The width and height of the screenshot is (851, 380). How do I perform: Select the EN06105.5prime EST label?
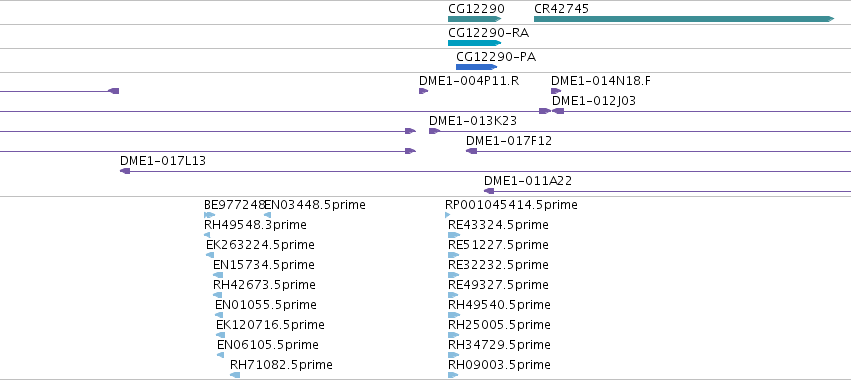(268, 345)
